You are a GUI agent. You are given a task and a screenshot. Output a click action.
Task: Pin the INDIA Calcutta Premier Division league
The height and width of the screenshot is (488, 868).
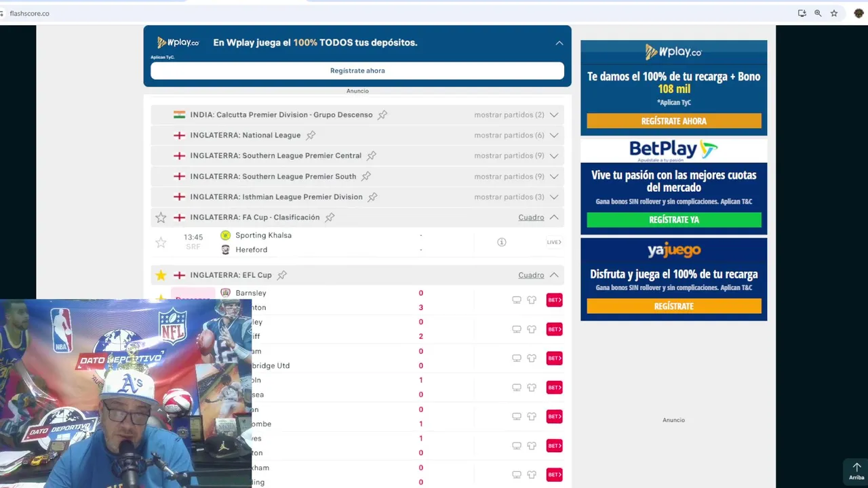coord(382,115)
